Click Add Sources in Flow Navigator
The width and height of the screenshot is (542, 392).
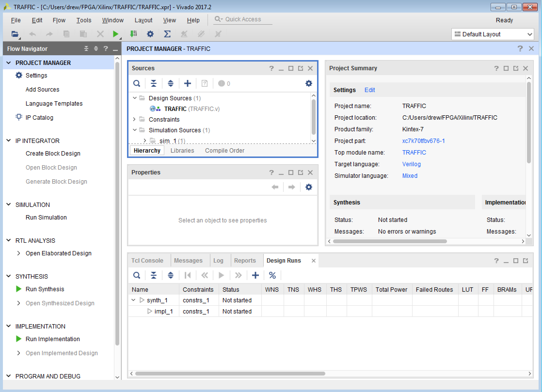click(x=42, y=89)
